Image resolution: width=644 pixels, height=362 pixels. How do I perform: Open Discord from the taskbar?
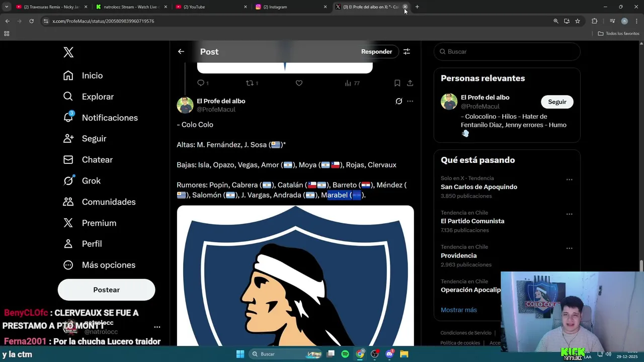click(389, 354)
